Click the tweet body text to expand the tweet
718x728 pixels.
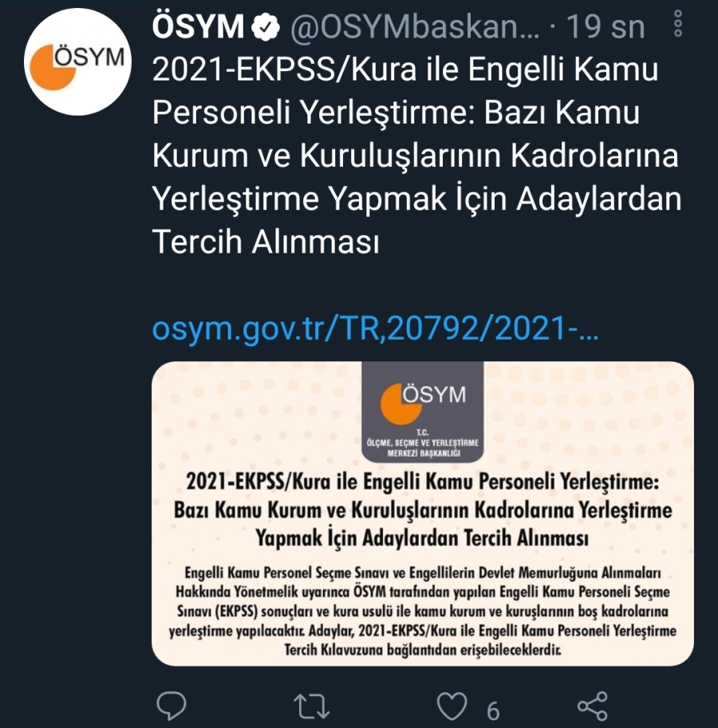(x=416, y=156)
